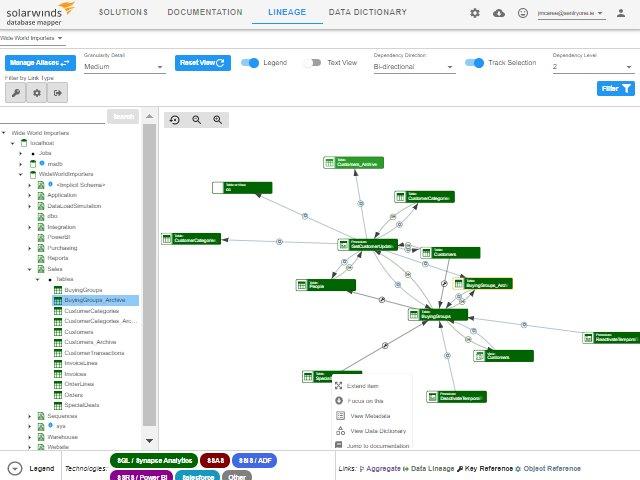Click the red SSAS legend chip

(x=215, y=460)
